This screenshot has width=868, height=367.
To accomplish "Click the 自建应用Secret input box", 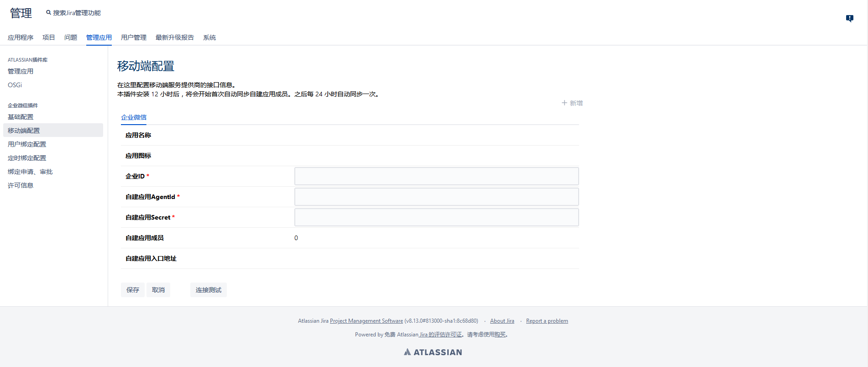I will click(x=436, y=217).
